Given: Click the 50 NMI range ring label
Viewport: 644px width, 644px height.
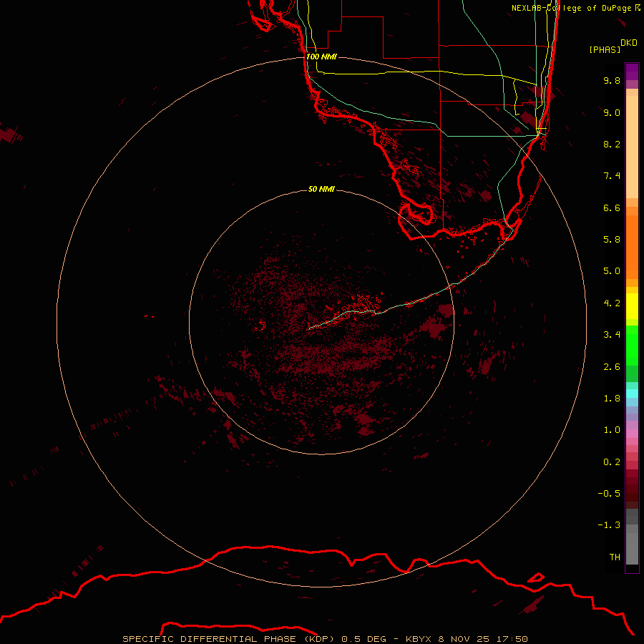Looking at the screenshot, I should point(321,190).
